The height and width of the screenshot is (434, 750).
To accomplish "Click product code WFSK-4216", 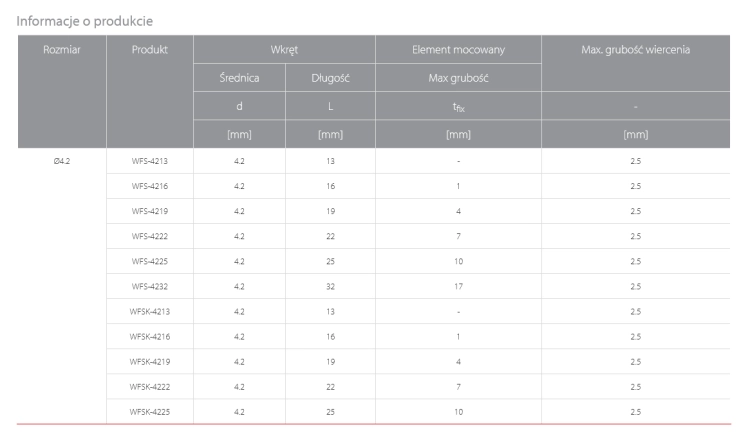I will coord(150,337).
